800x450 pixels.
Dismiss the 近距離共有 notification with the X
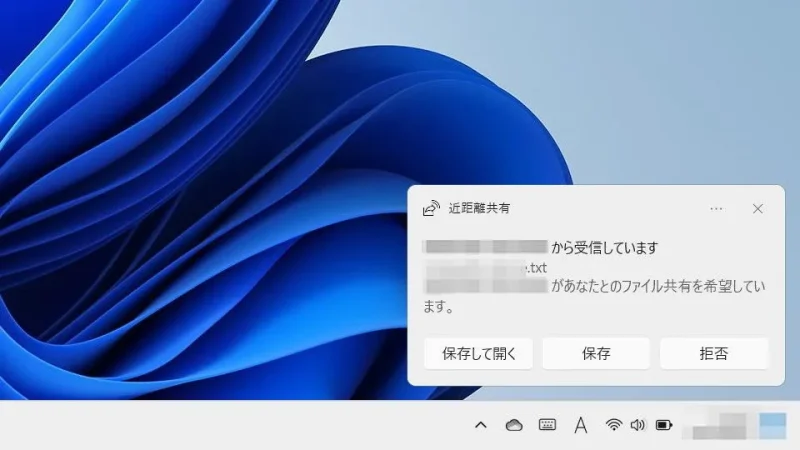[757, 209]
